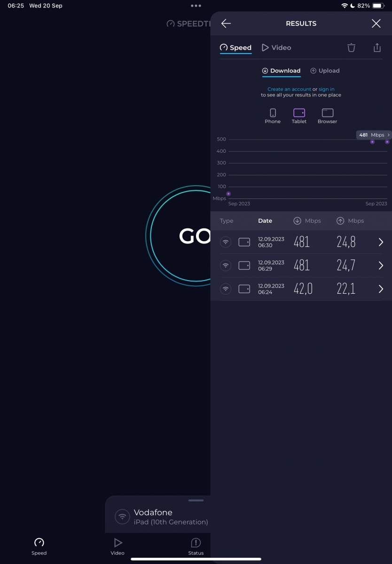Screen dimensions: 392x564
Task: Expand the 06:30 test result details
Action: [381, 242]
